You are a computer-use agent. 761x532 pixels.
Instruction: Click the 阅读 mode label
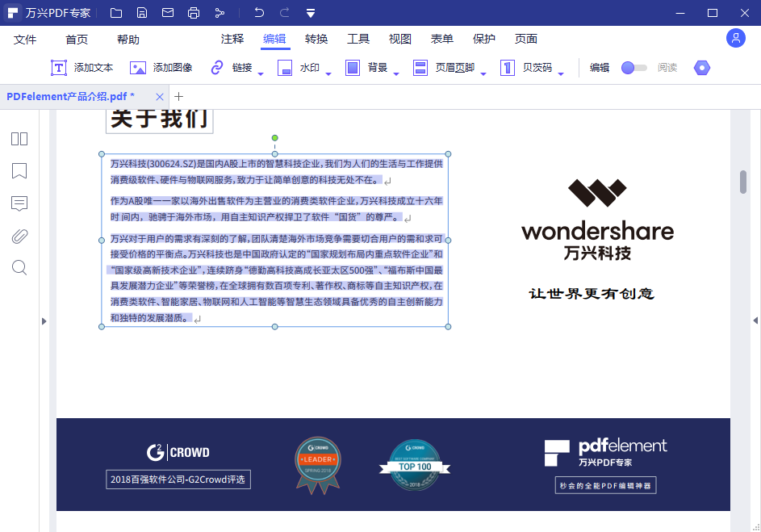click(x=667, y=68)
